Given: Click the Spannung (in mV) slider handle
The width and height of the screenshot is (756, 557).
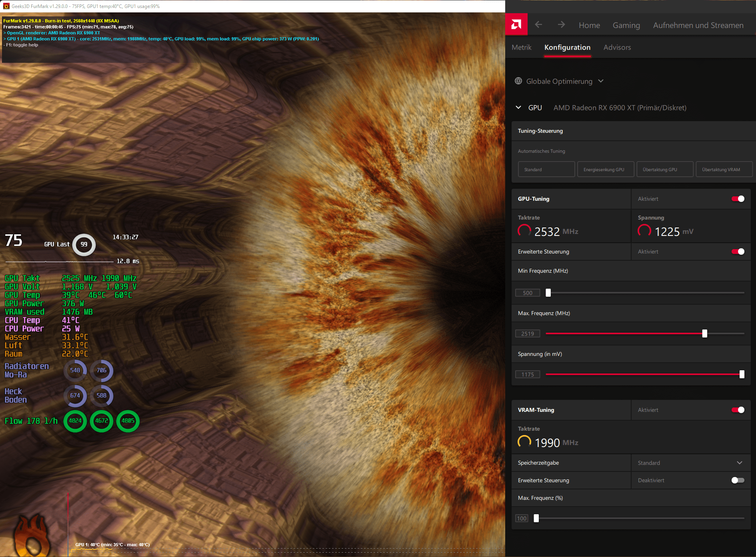Looking at the screenshot, I should coord(742,374).
